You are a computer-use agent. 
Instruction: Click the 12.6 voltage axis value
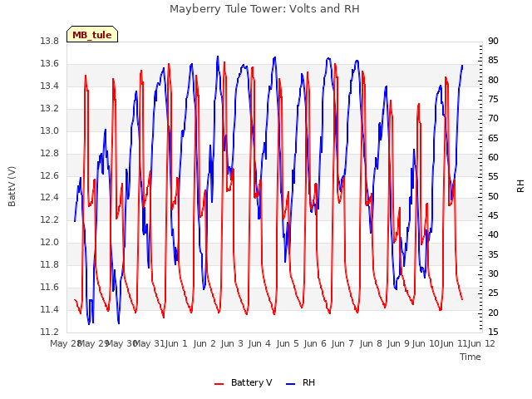pyautogui.click(x=50, y=175)
